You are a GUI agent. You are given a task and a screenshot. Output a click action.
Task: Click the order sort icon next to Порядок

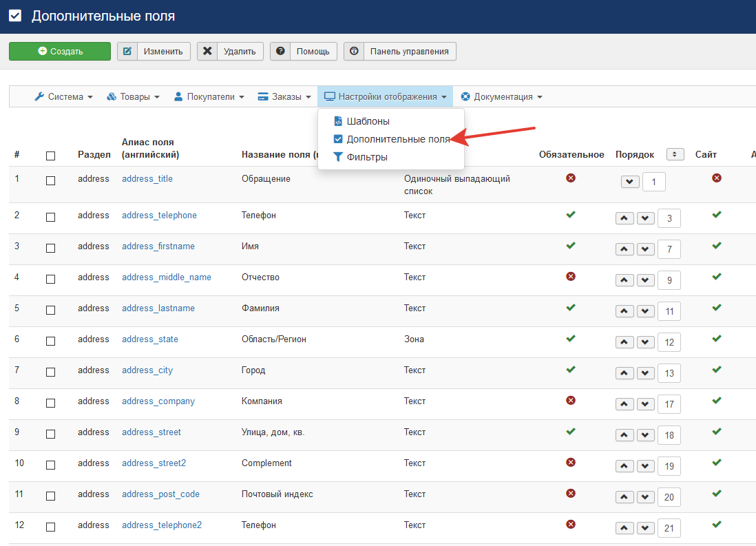click(x=675, y=154)
